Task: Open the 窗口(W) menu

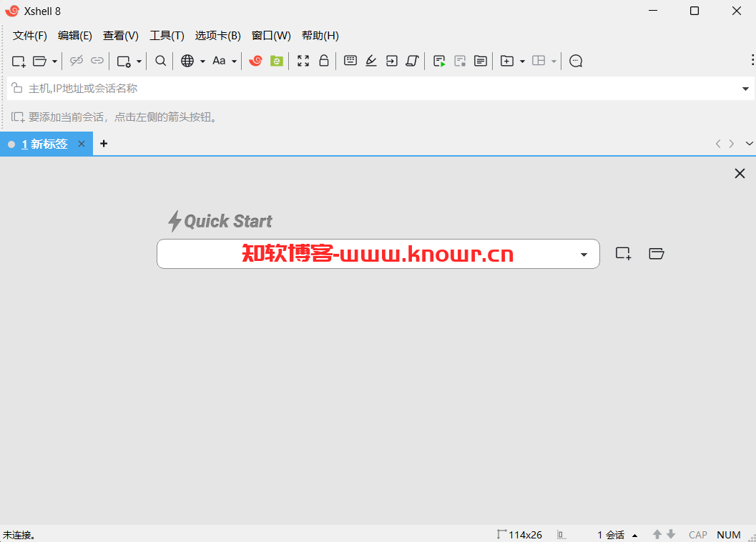Action: pyautogui.click(x=272, y=36)
